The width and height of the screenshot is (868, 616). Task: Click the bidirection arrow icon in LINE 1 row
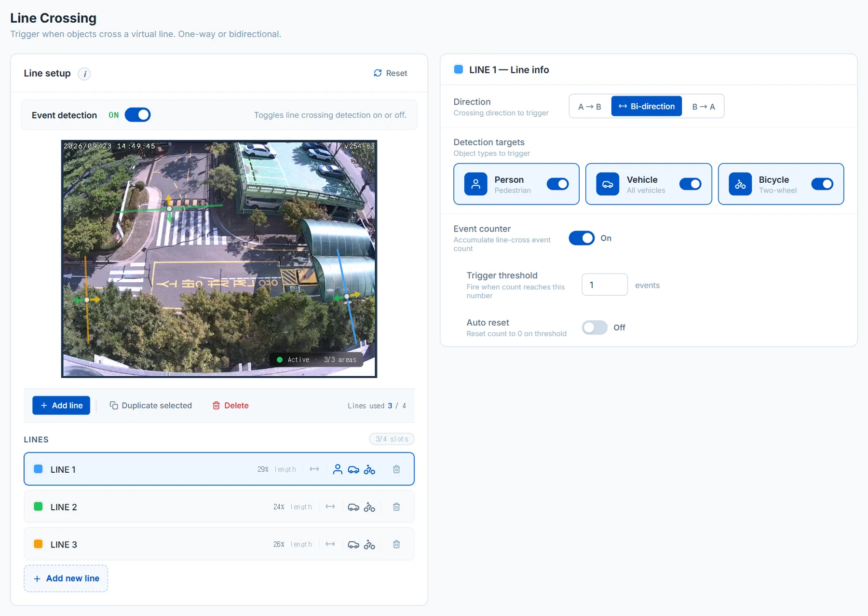pyautogui.click(x=314, y=469)
